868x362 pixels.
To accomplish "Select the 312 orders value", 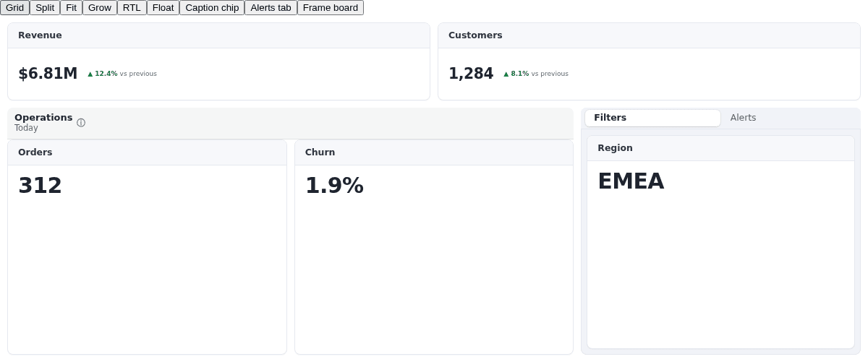I will coord(40,186).
